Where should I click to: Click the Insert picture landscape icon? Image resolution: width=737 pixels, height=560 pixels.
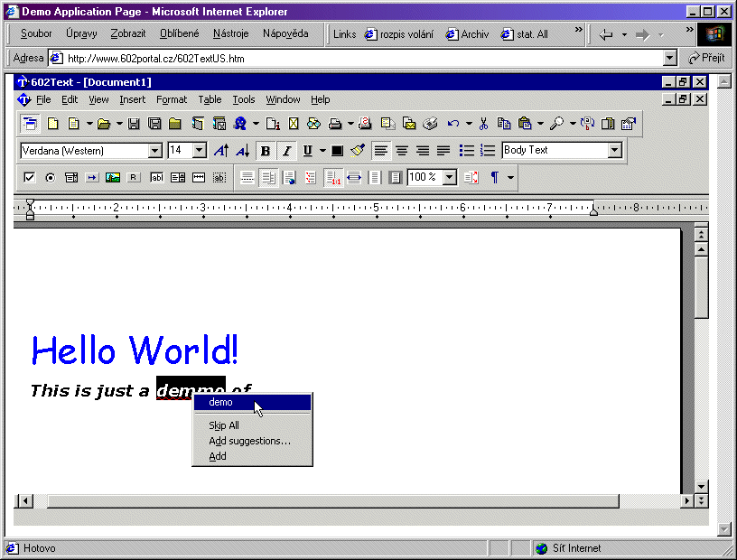113,178
